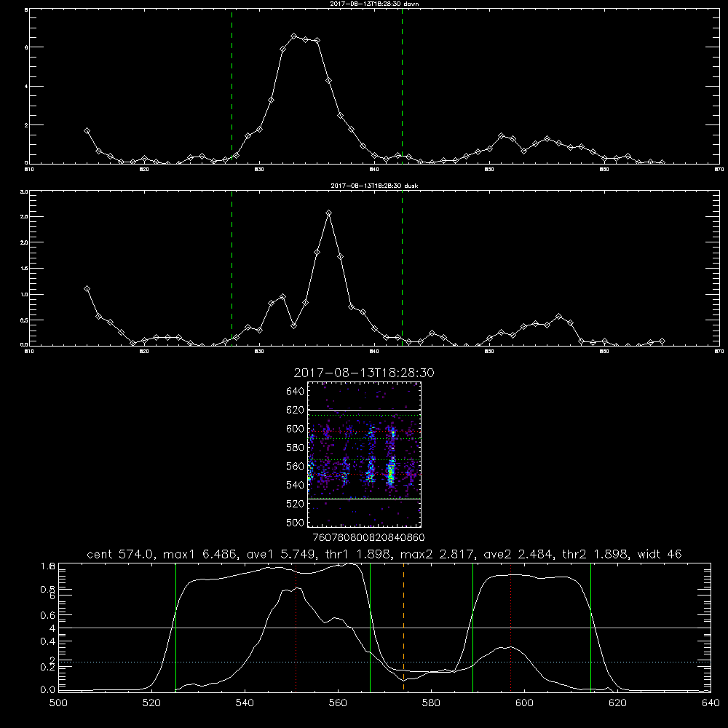The width and height of the screenshot is (728, 728).
Task: Click the '580' label on heatmap y-axis
Action: coord(296,448)
